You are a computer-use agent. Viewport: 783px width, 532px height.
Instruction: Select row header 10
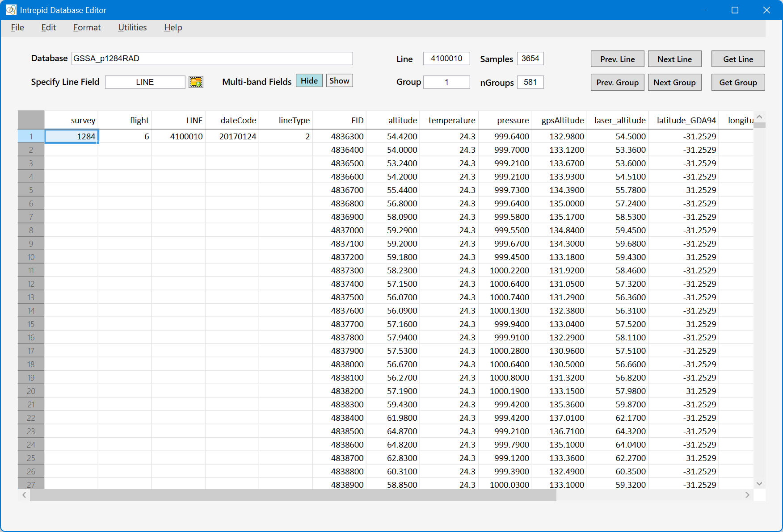point(31,257)
